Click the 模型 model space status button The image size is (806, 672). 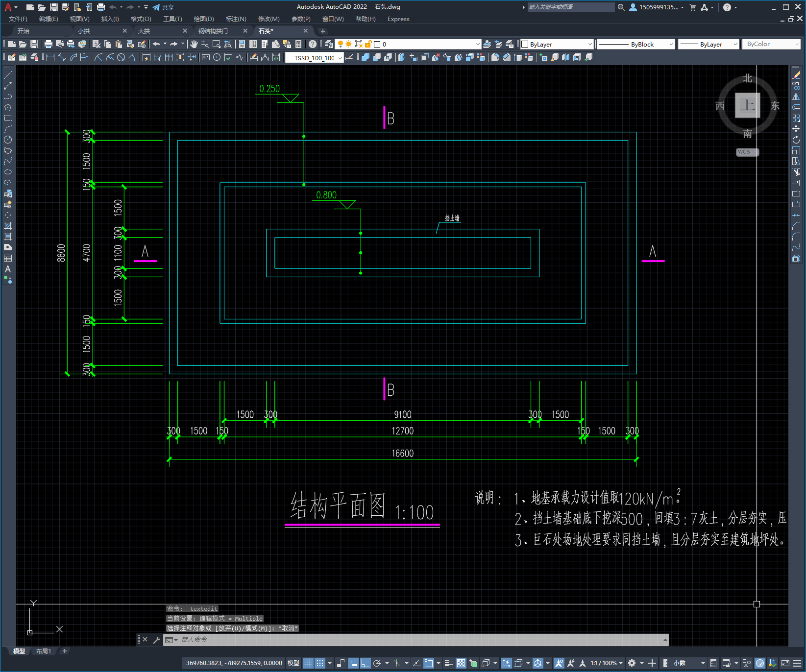(x=293, y=663)
